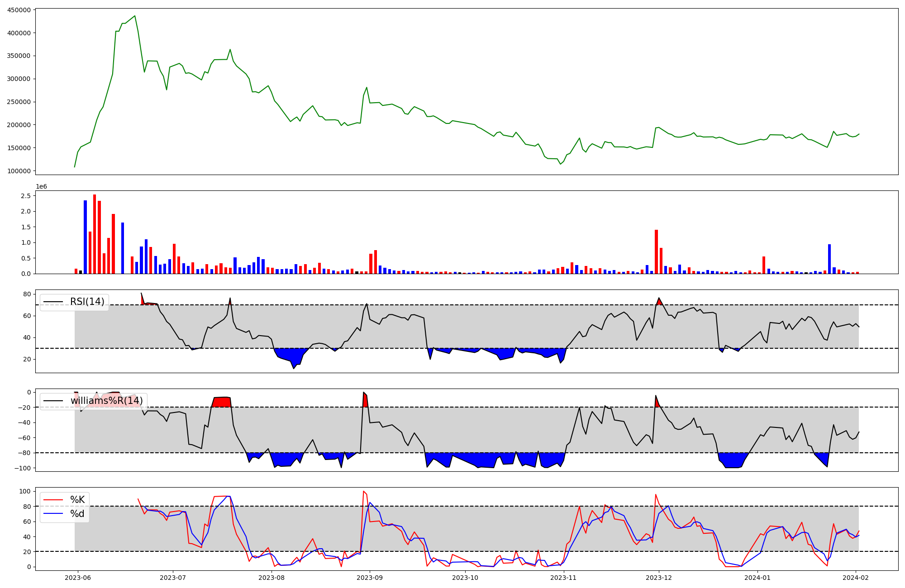Click the 2.5 tick on volume axis

pyautogui.click(x=26, y=196)
